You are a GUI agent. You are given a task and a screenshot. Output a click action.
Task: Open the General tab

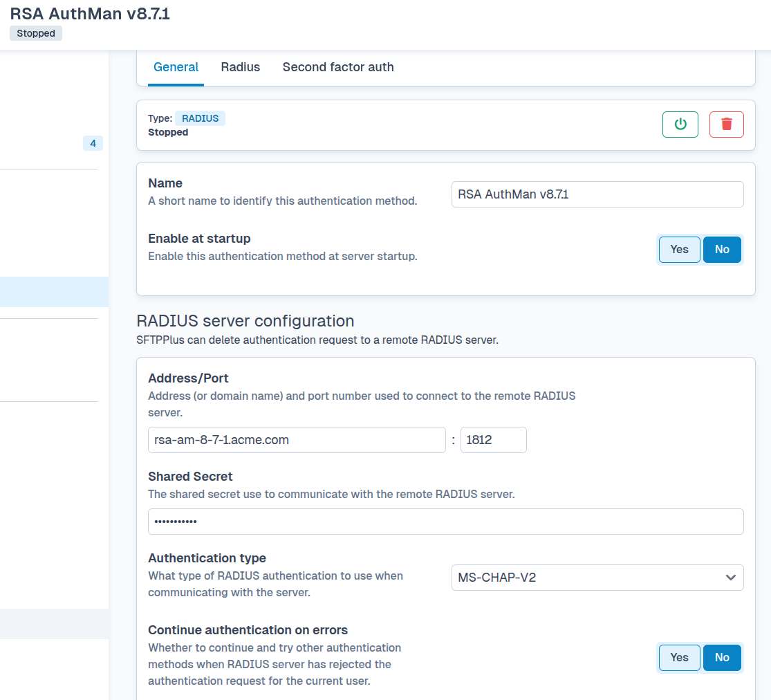(x=176, y=67)
